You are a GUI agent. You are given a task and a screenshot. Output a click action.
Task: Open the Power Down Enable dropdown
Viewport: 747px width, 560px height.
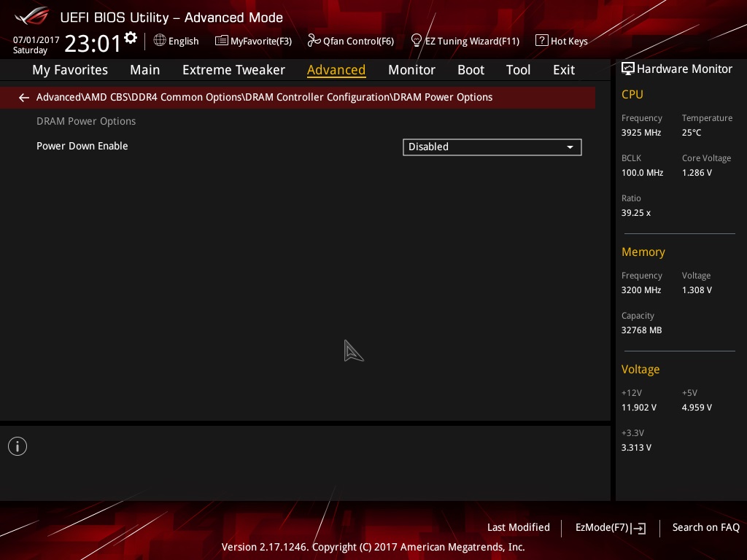(x=492, y=147)
